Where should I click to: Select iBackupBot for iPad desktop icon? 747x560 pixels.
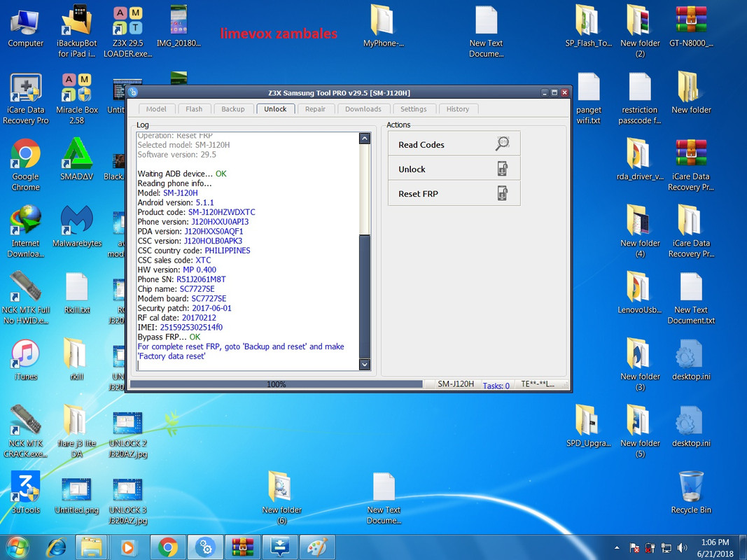click(77, 31)
